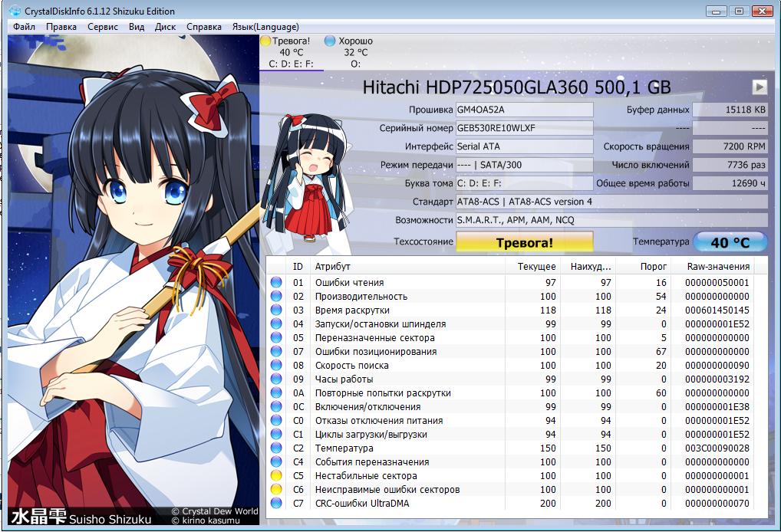This screenshot has height=532, width=781.
Task: Click status icon of CRC-ошибки UltraDMA row
Action: tap(276, 503)
